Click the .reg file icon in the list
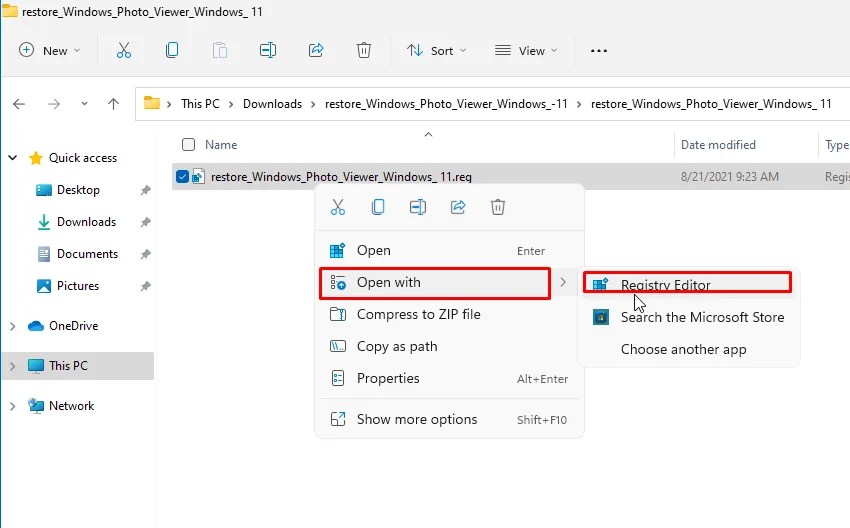Viewport: 850px width, 528px height. pyautogui.click(x=198, y=176)
